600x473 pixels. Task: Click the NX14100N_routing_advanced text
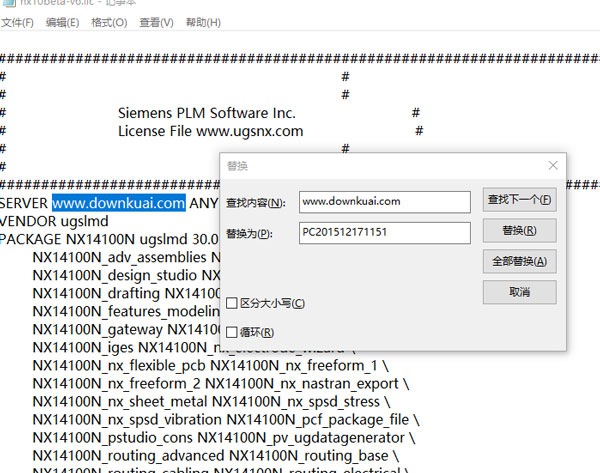tap(128, 455)
